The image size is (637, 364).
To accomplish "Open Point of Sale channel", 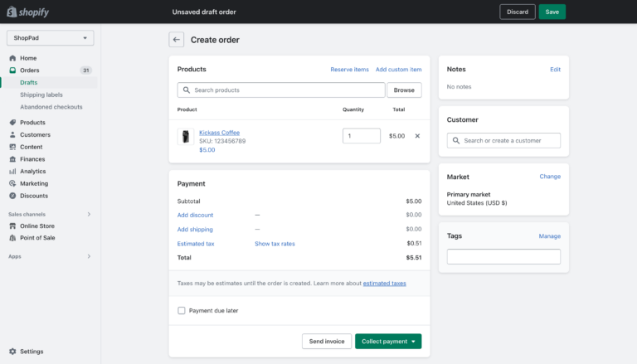I will [x=37, y=238].
